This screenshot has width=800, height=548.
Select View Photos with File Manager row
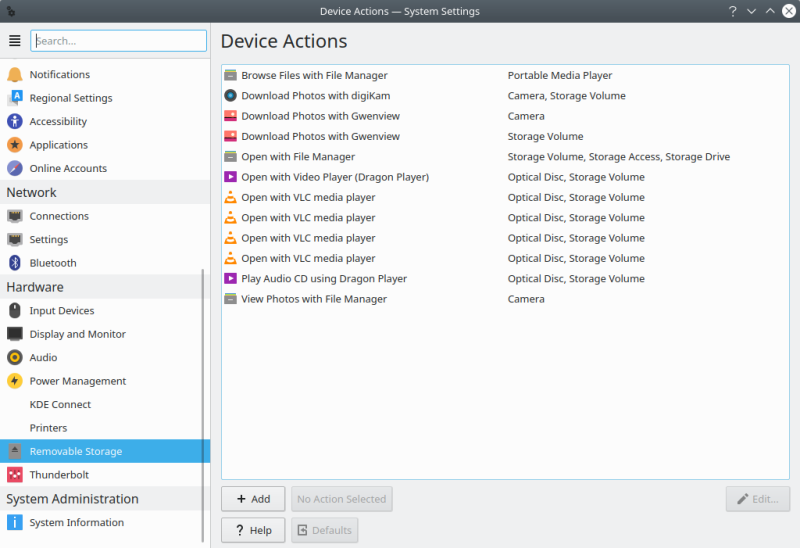tap(313, 299)
